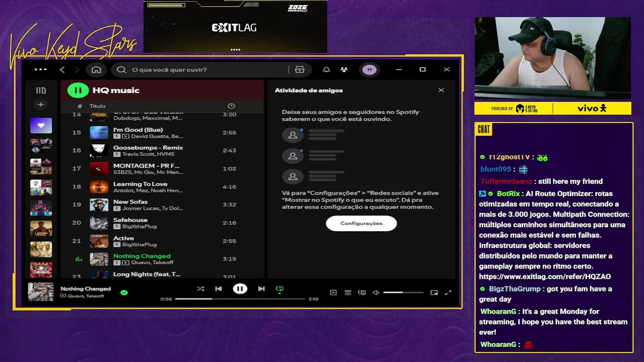Screen dimensions: 644x362
Task: Collapse the library sidebar icon
Action: (41, 90)
